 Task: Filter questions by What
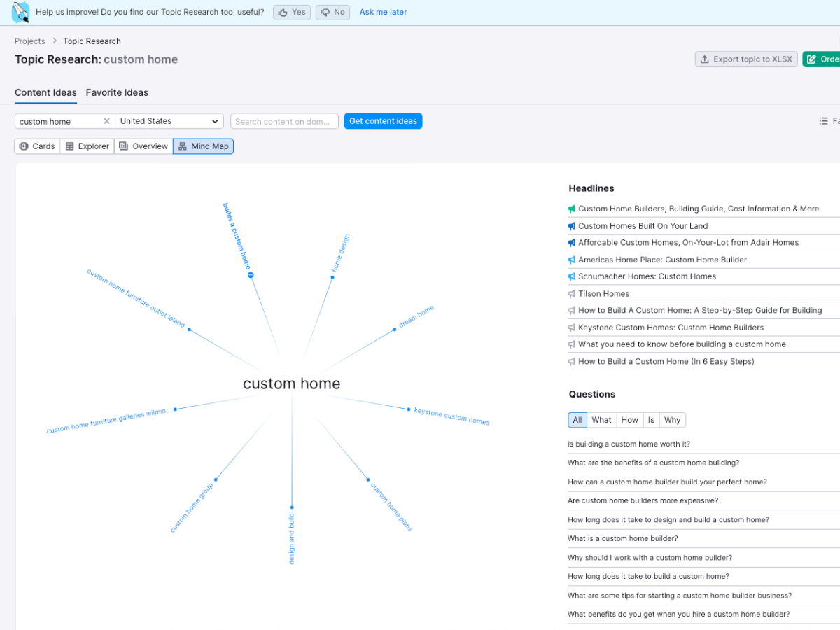click(x=601, y=420)
